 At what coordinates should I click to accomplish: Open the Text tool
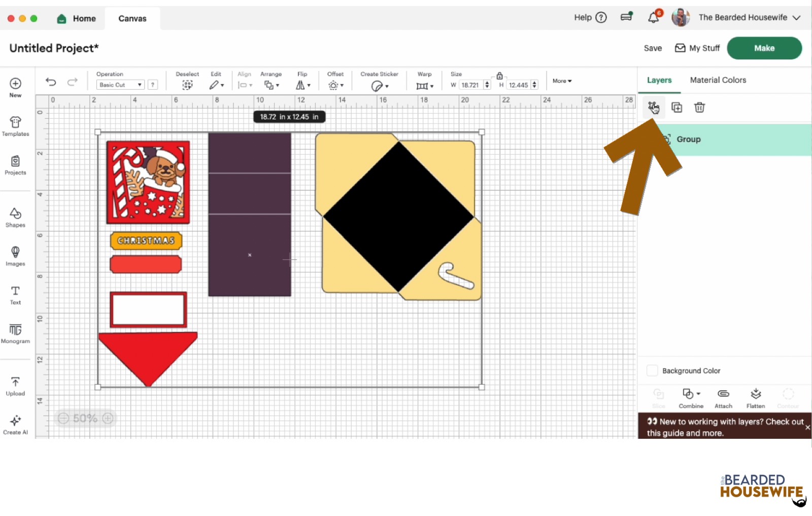[x=15, y=295]
